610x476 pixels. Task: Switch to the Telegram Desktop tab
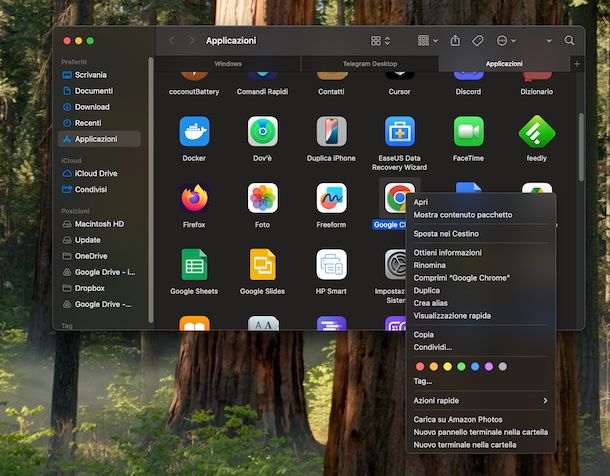[x=370, y=64]
